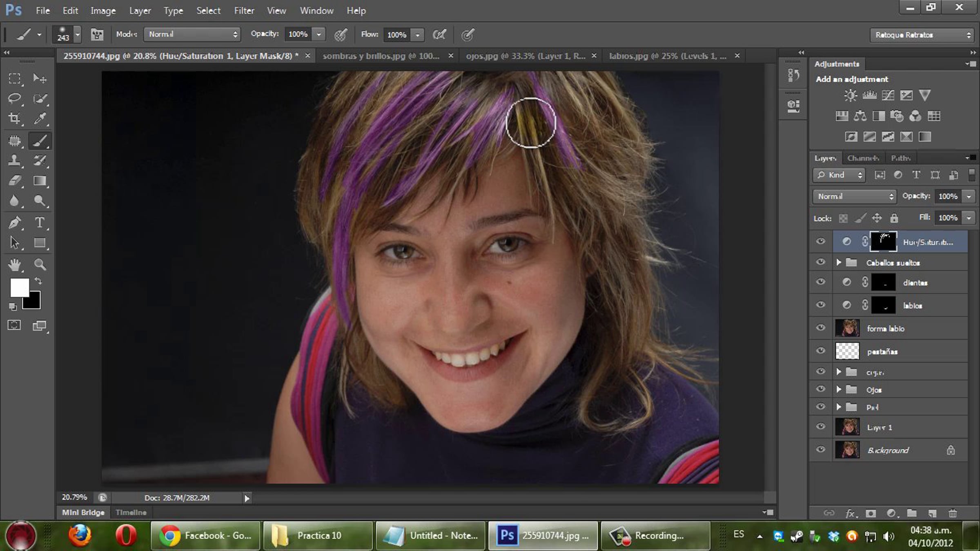
Task: Expand the Cabellos sueltos group
Action: point(839,262)
